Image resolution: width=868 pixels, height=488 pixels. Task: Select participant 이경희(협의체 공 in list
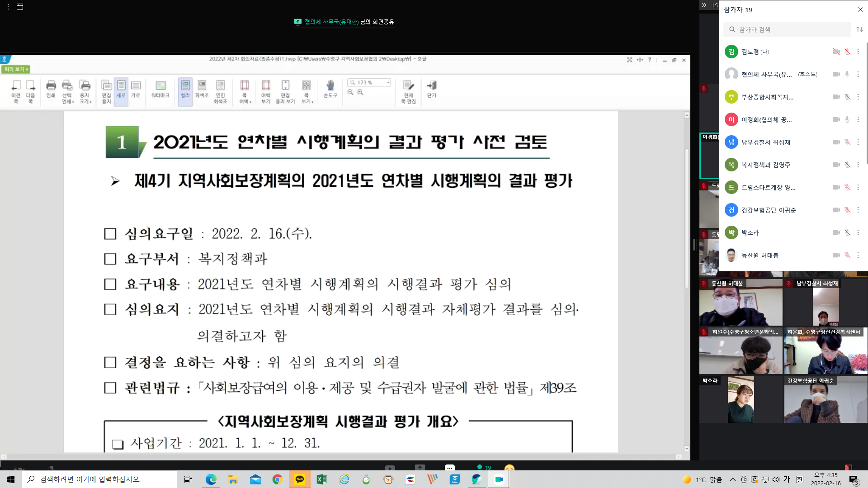[793, 119]
